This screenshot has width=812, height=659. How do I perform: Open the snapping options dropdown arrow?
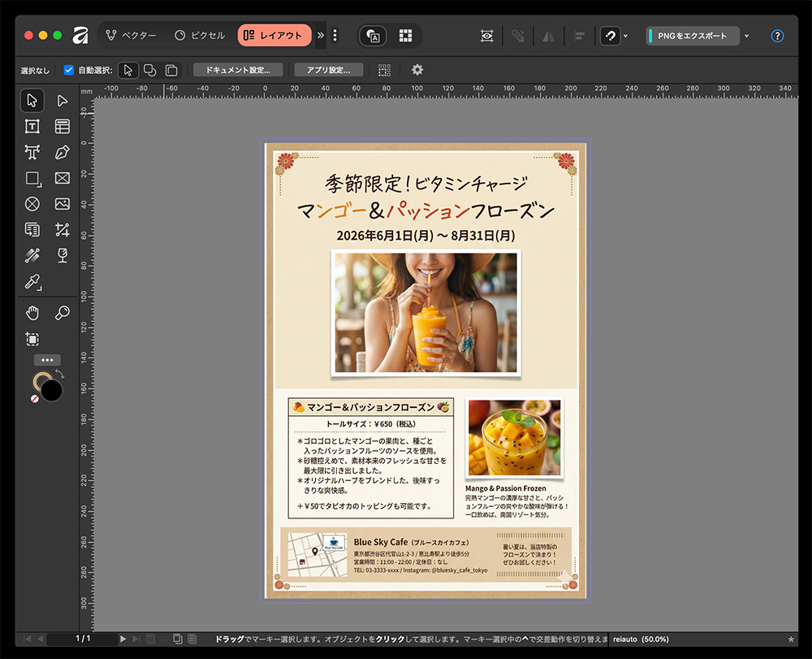coord(625,36)
